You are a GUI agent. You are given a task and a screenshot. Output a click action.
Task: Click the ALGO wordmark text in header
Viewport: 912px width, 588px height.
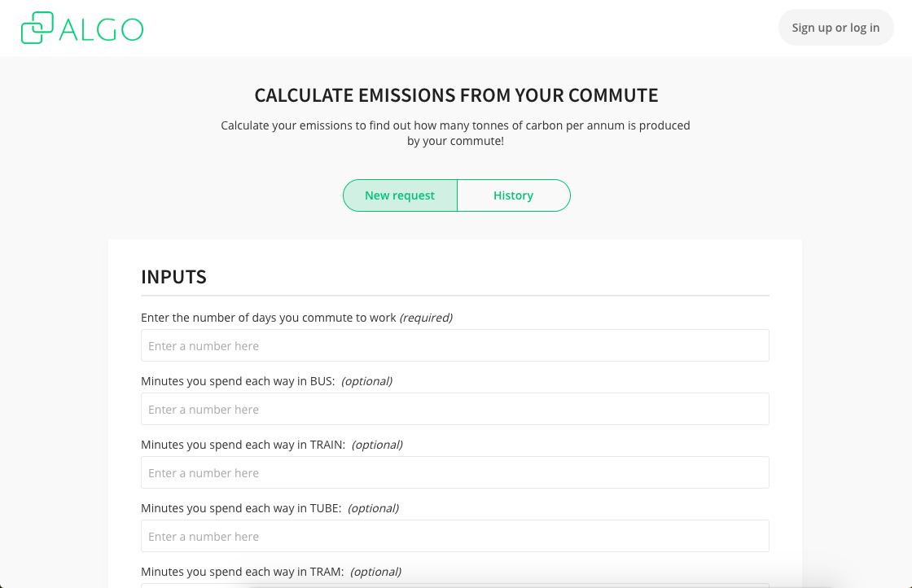[x=102, y=29]
